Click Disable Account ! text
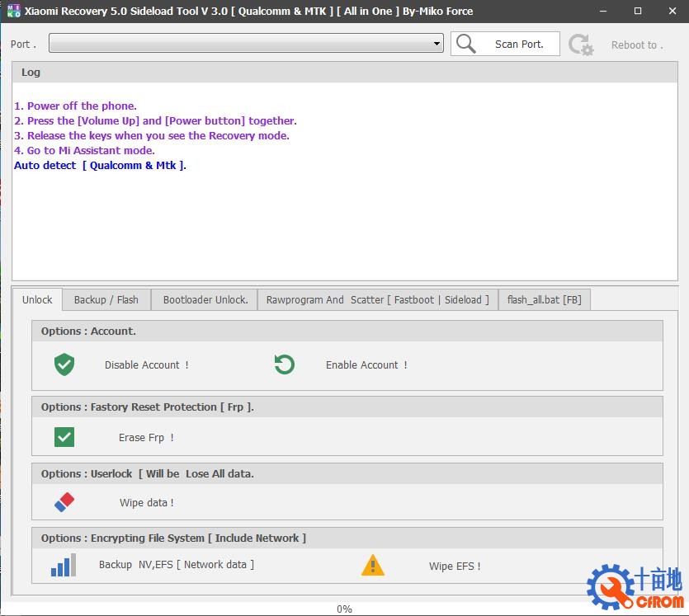 point(146,364)
